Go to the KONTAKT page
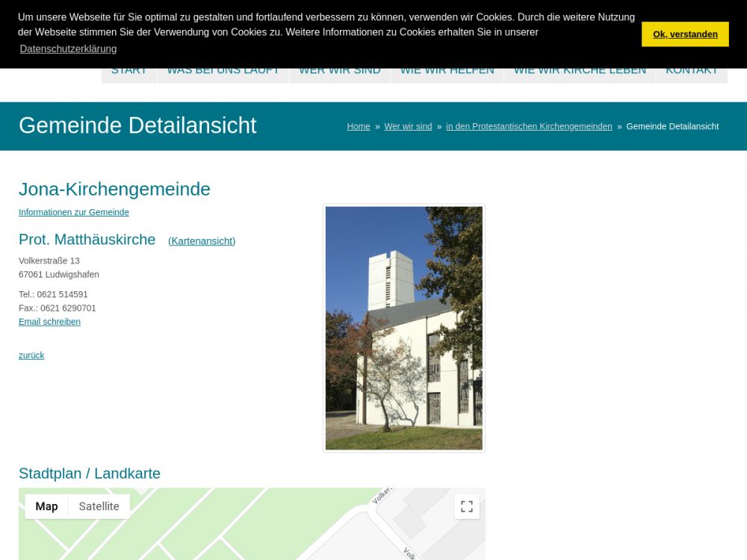 [691, 73]
